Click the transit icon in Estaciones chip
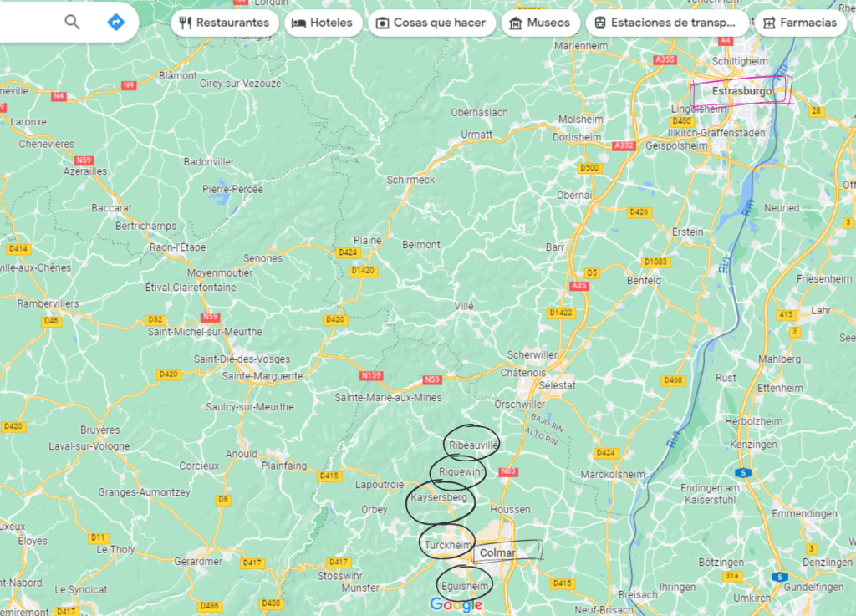The height and width of the screenshot is (616, 856). [599, 23]
